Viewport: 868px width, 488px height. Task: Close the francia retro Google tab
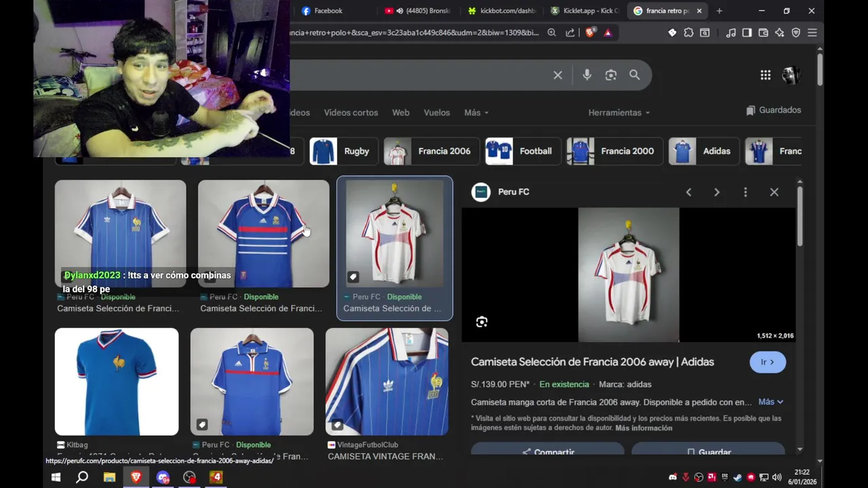pos(699,11)
